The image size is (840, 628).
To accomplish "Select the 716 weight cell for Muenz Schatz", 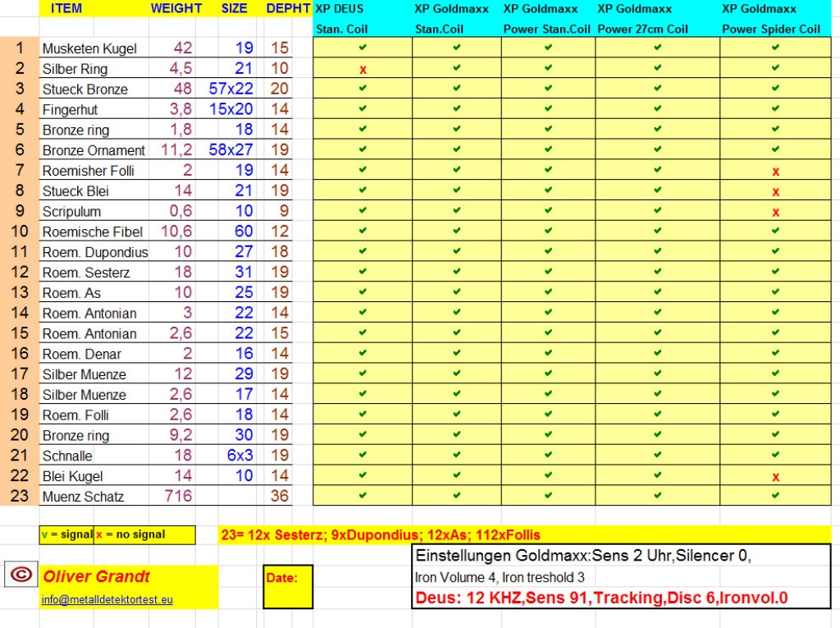I will (x=177, y=496).
